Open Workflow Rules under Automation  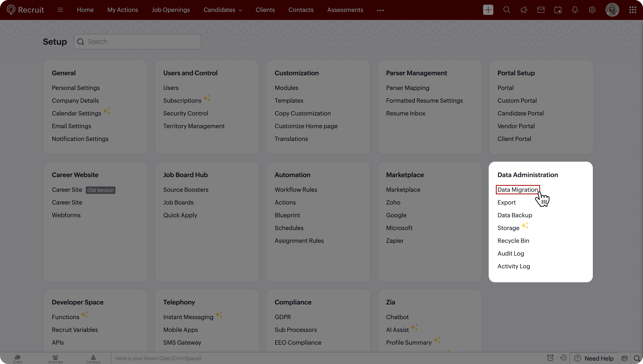(x=296, y=190)
